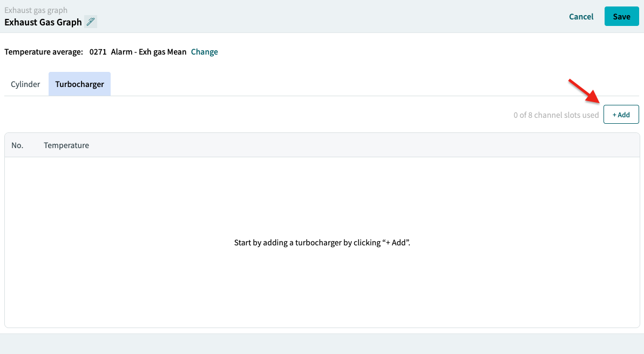The width and height of the screenshot is (644, 354).
Task: Click the Temperature column header
Action: [66, 145]
